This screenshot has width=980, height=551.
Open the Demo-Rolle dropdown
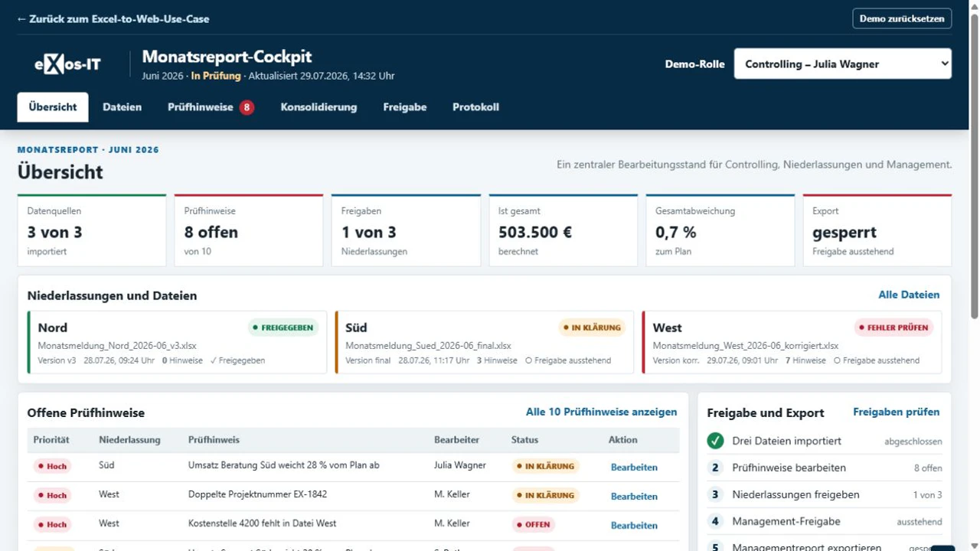842,64
